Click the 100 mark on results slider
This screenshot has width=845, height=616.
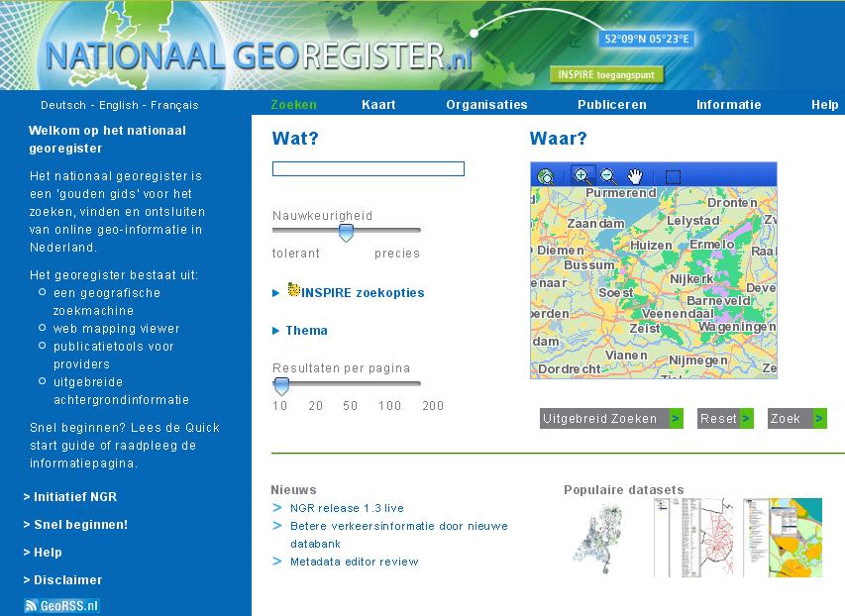coord(389,405)
